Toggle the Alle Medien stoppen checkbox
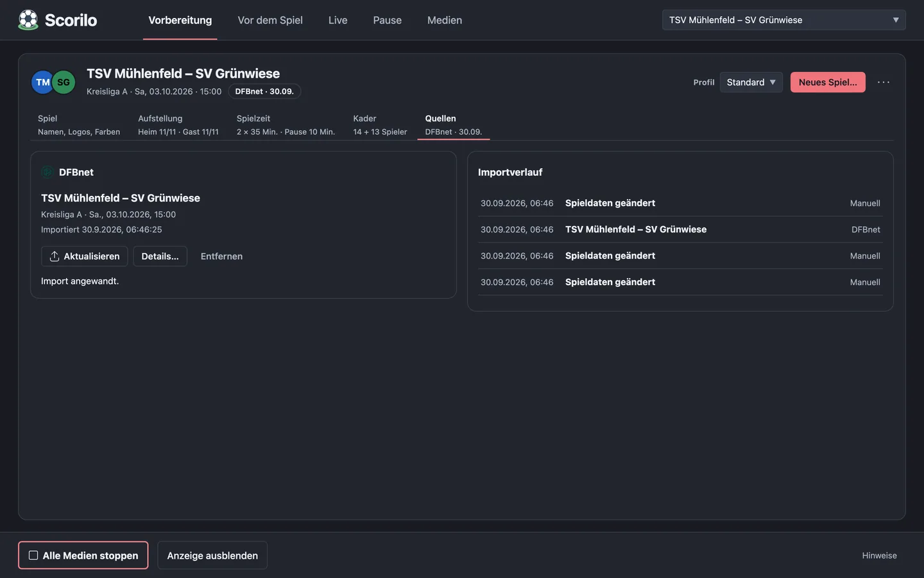 pyautogui.click(x=33, y=556)
